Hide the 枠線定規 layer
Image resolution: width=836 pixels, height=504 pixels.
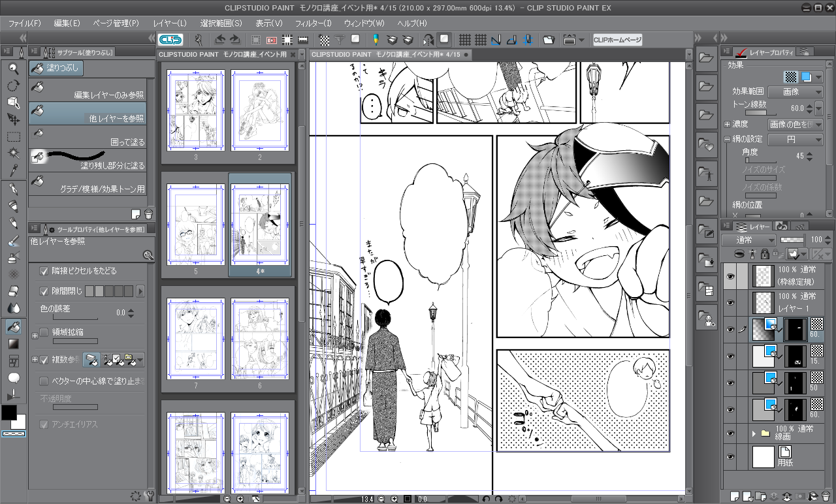click(730, 276)
